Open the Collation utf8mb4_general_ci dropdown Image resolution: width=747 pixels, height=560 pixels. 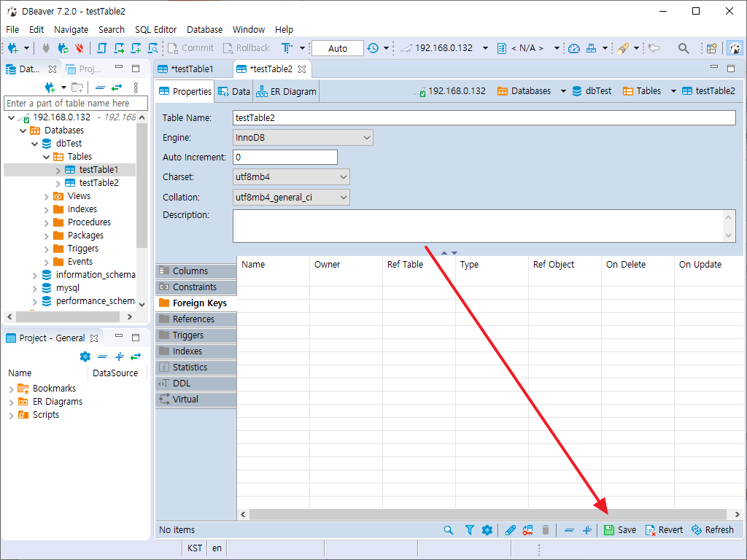click(291, 197)
